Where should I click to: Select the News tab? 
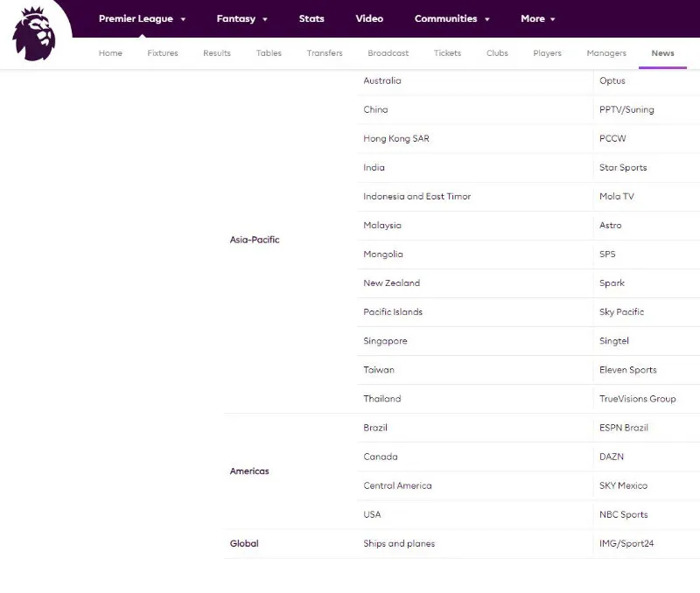[x=662, y=52]
